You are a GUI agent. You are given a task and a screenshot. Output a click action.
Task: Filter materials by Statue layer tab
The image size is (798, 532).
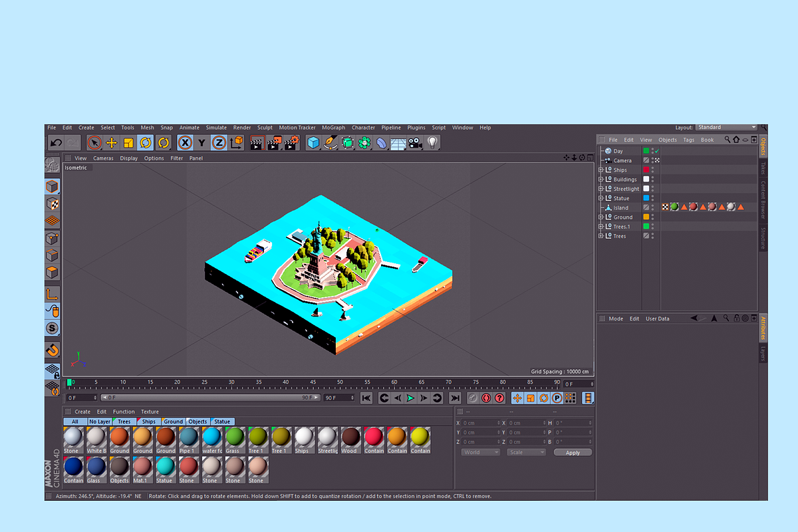click(x=222, y=422)
